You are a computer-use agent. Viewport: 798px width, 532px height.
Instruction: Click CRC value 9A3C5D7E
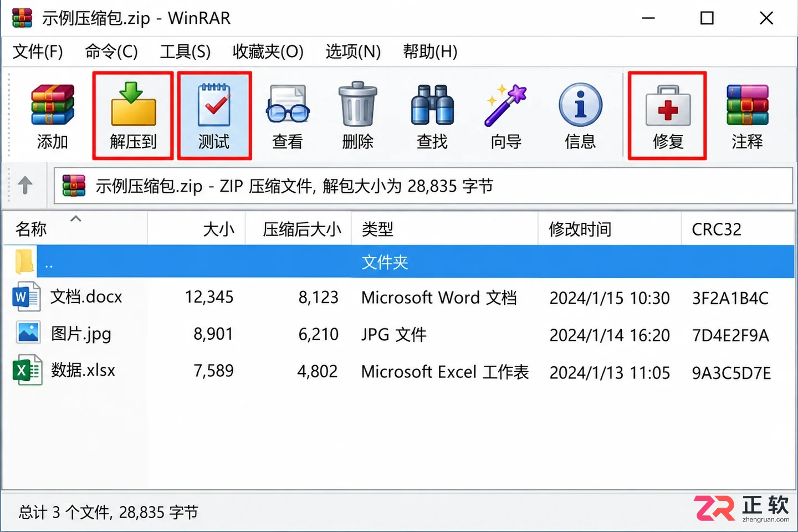[x=731, y=372]
